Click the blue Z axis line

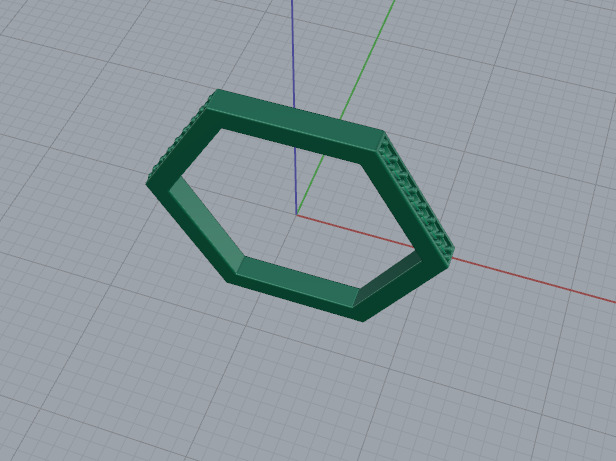[293, 53]
